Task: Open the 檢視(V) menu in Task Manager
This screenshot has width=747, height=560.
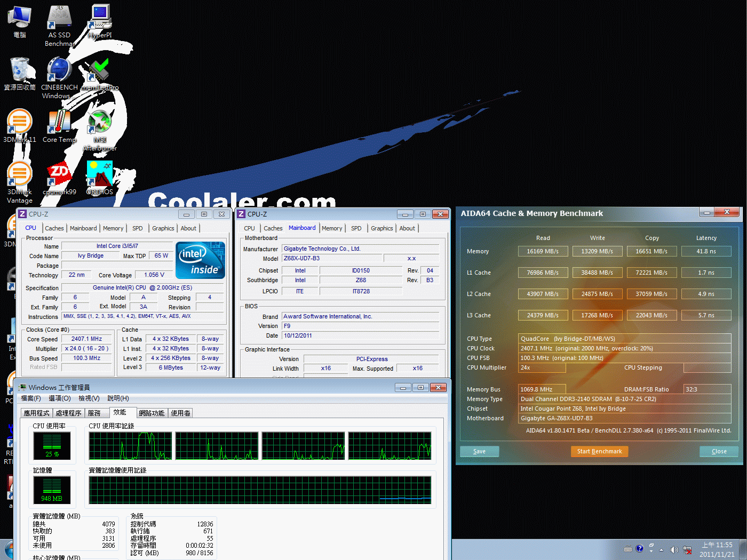Action: point(89,398)
